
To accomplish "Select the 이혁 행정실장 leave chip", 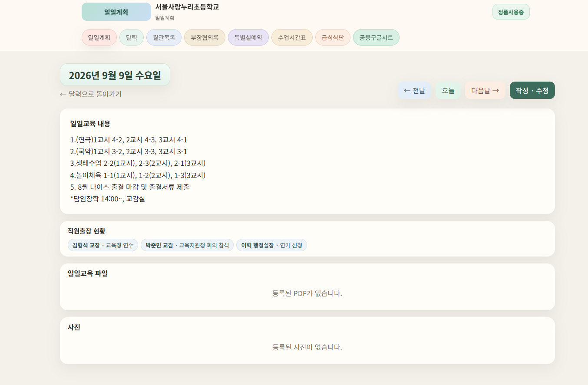I will (x=271, y=245).
